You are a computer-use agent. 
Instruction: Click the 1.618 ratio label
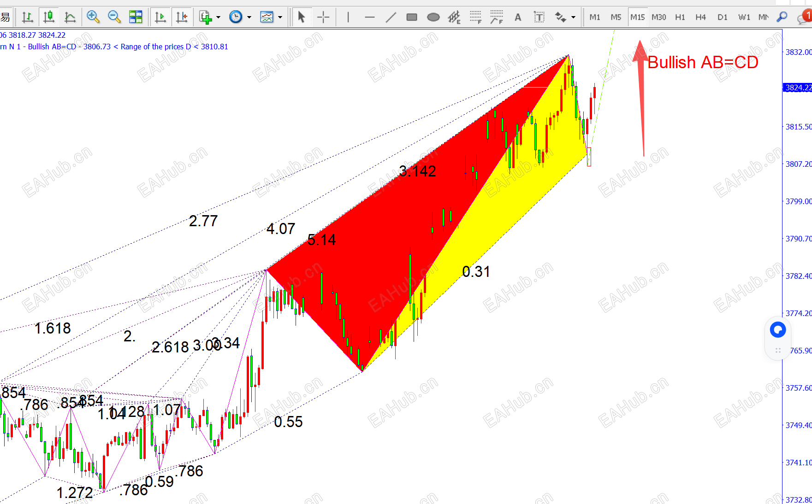click(53, 328)
